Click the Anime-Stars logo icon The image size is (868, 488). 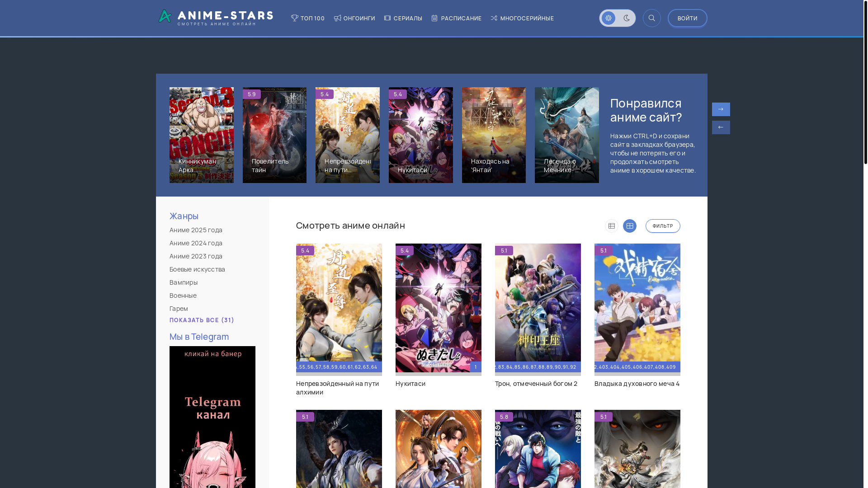click(165, 16)
